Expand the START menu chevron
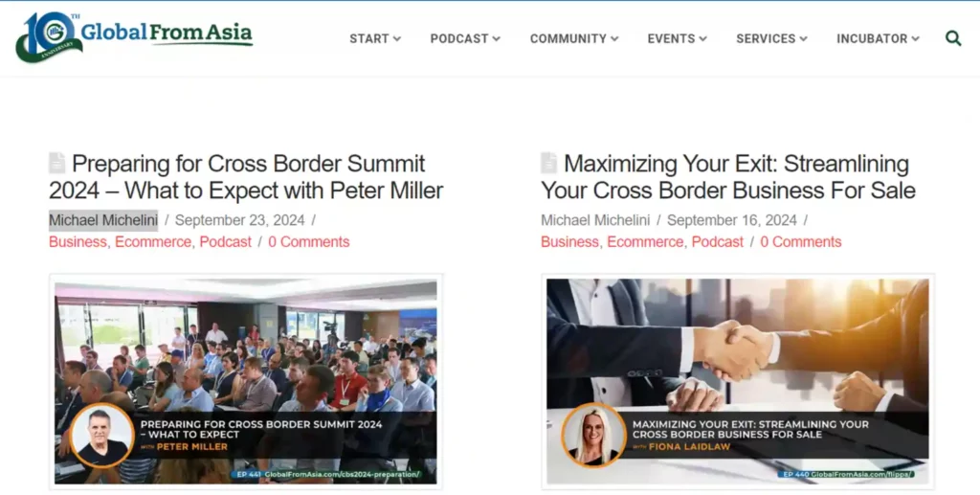This screenshot has height=495, width=980. pyautogui.click(x=397, y=38)
